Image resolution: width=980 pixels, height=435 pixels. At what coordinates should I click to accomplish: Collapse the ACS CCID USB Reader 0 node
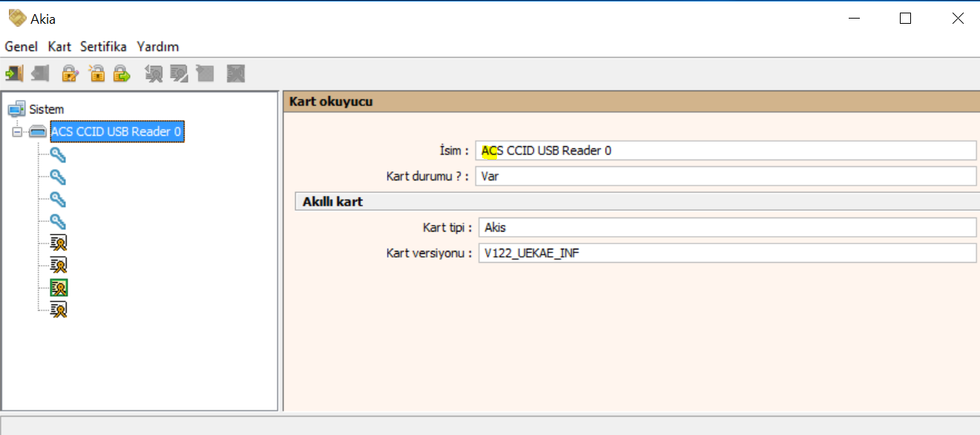point(17,132)
